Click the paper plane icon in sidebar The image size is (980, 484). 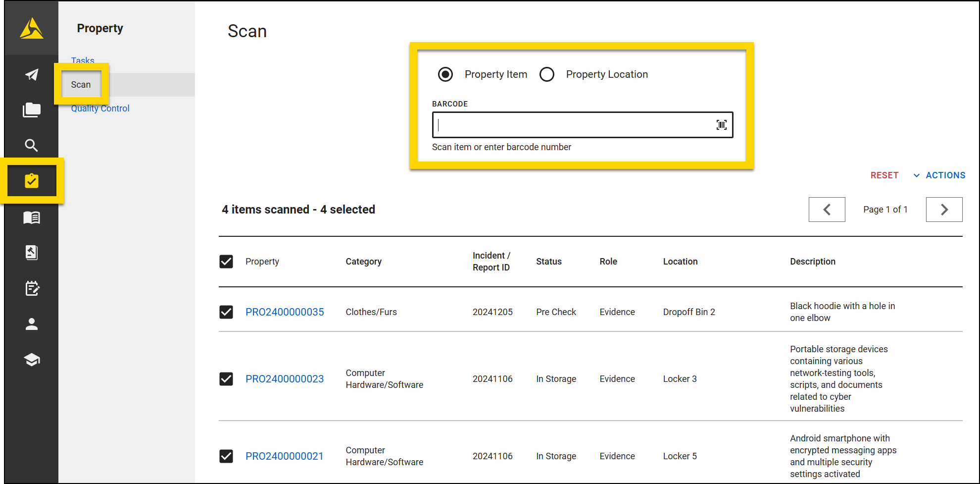[32, 75]
